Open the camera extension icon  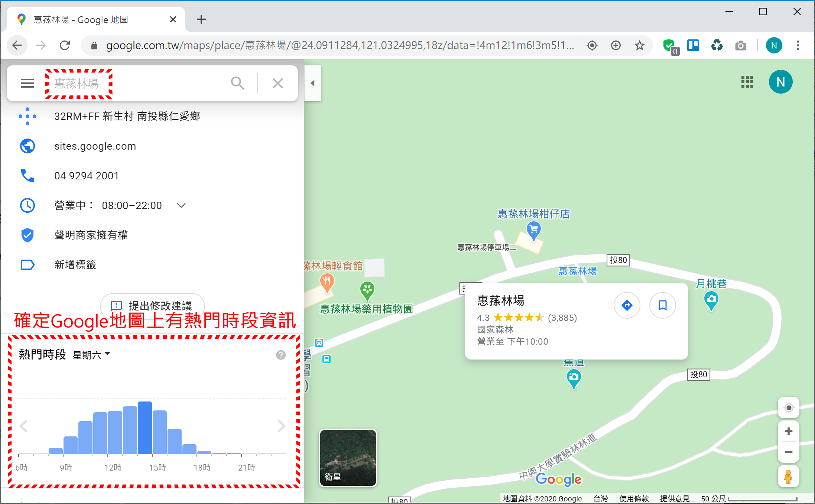[x=740, y=45]
